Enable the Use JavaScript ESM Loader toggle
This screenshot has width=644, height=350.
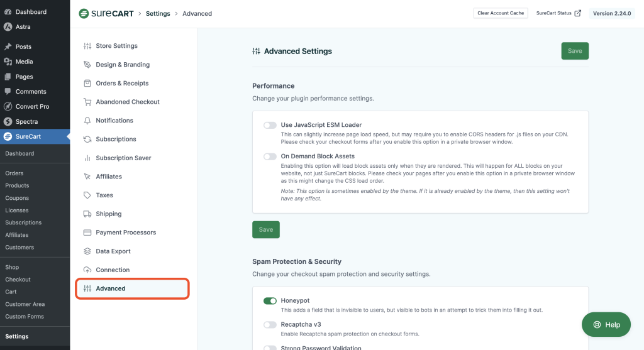[270, 125]
